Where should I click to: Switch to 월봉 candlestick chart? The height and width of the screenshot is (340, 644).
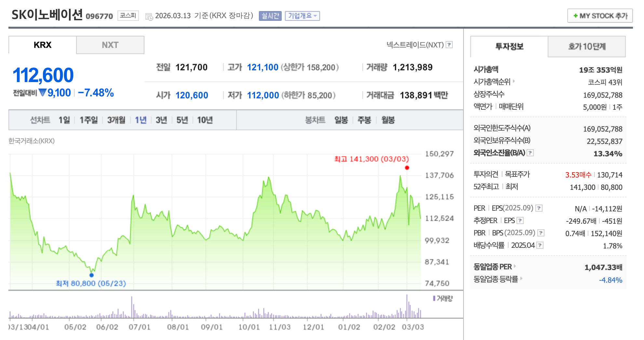[388, 120]
